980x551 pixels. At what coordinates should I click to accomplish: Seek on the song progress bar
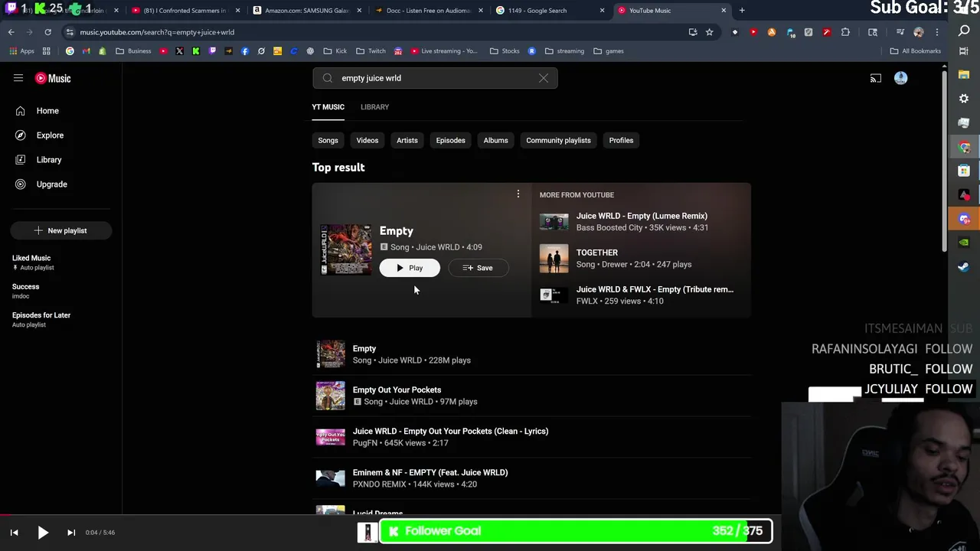pyautogui.click(x=390, y=515)
